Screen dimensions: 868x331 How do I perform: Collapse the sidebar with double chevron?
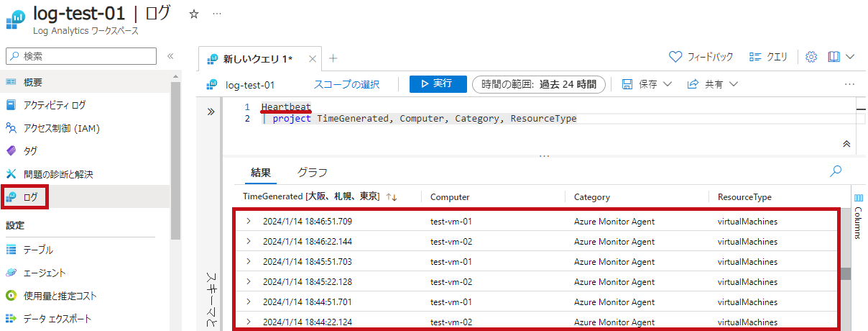coord(170,55)
